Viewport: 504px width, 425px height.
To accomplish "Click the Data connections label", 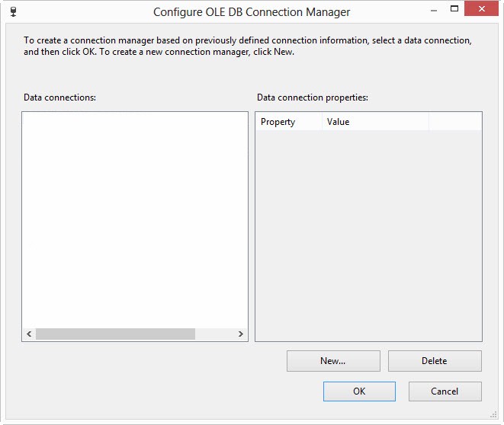I will click(59, 97).
